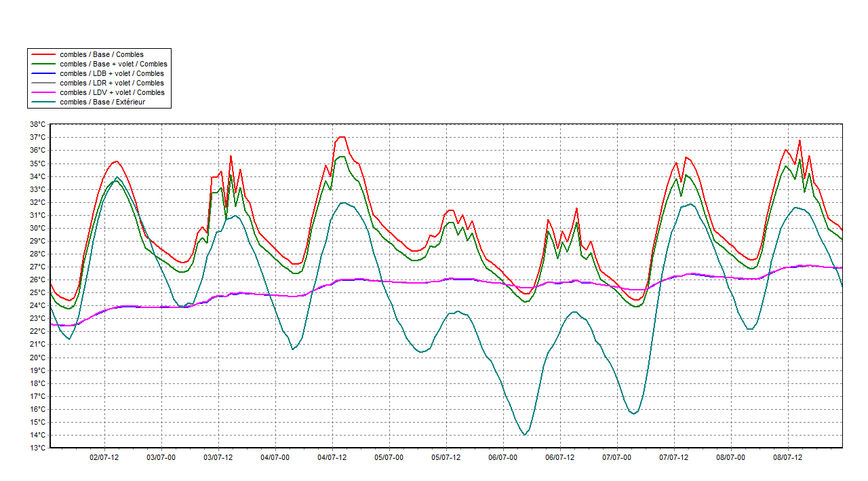Click the "combles / LDB + volet / Combles" legend text
Viewport: 868px width, 481px height.
[112, 73]
